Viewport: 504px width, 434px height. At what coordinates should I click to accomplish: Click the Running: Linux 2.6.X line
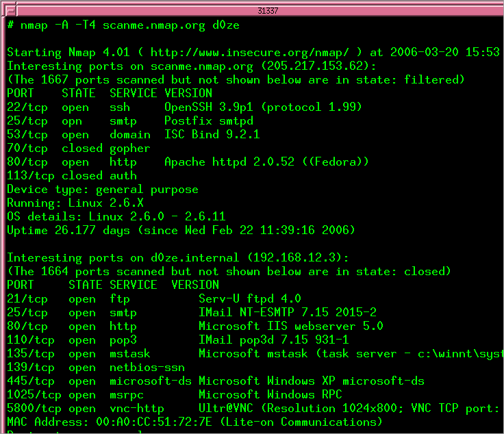click(75, 203)
